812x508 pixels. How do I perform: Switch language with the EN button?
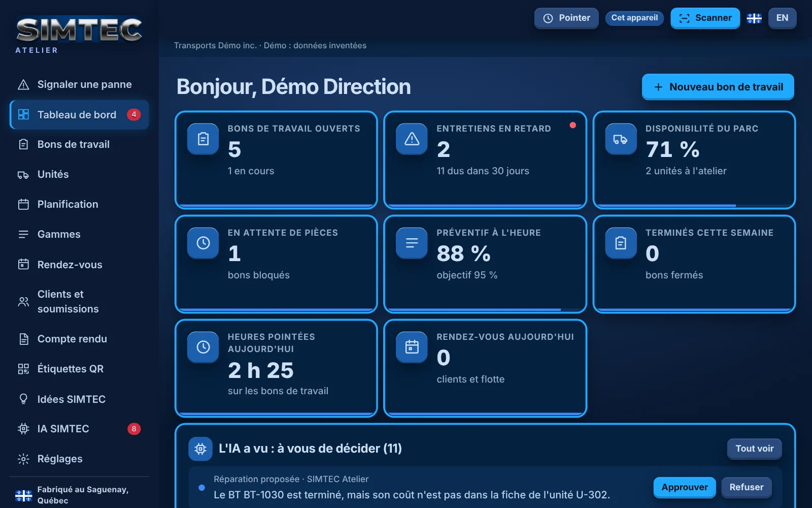782,18
